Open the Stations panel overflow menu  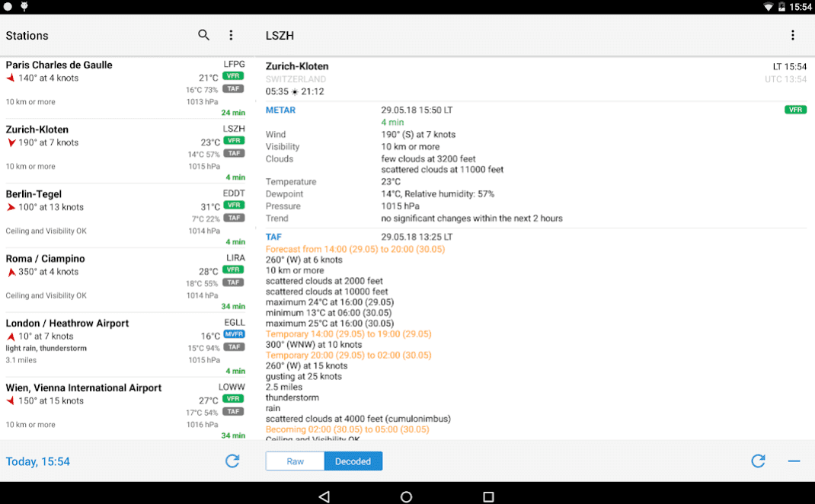coord(231,35)
